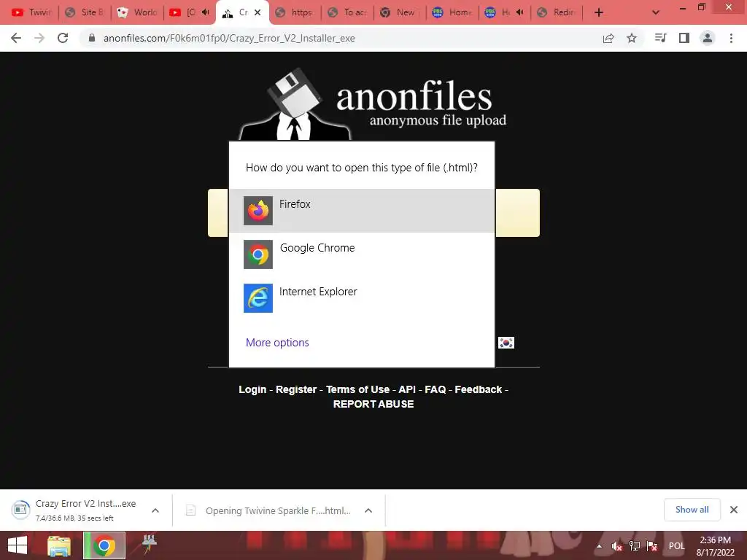Open the API link
Viewport: 747px width, 560px height.
(407, 389)
